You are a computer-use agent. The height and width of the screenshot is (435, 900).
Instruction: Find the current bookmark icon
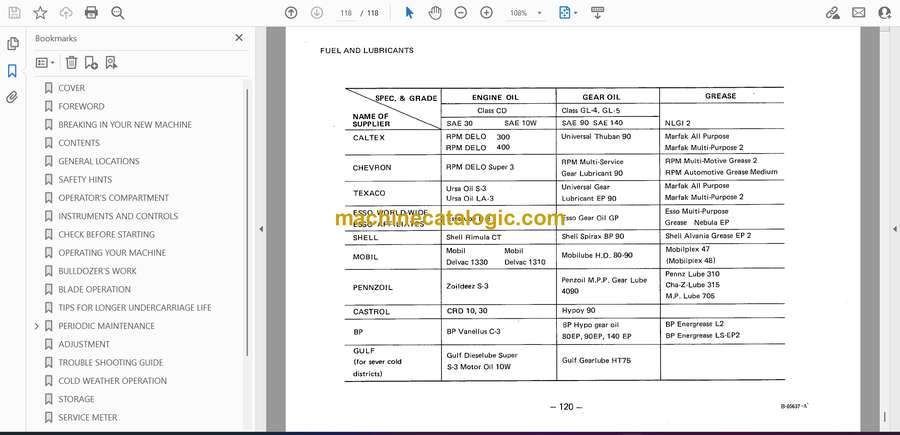[111, 63]
